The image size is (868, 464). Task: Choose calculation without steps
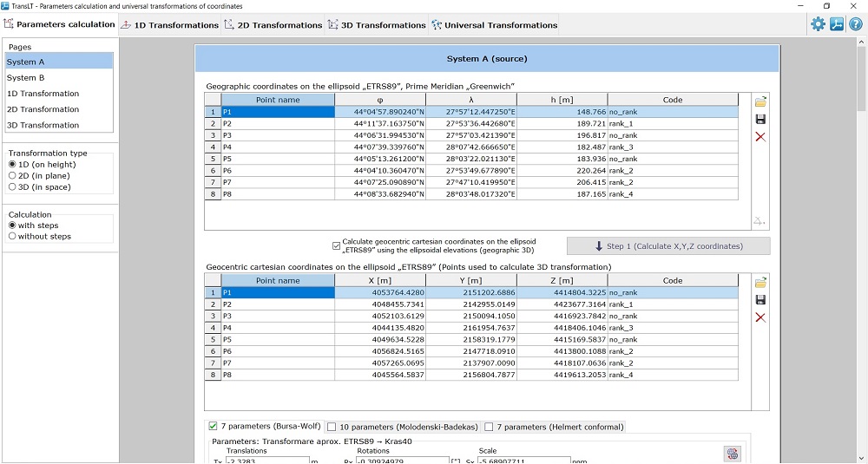coord(40,236)
